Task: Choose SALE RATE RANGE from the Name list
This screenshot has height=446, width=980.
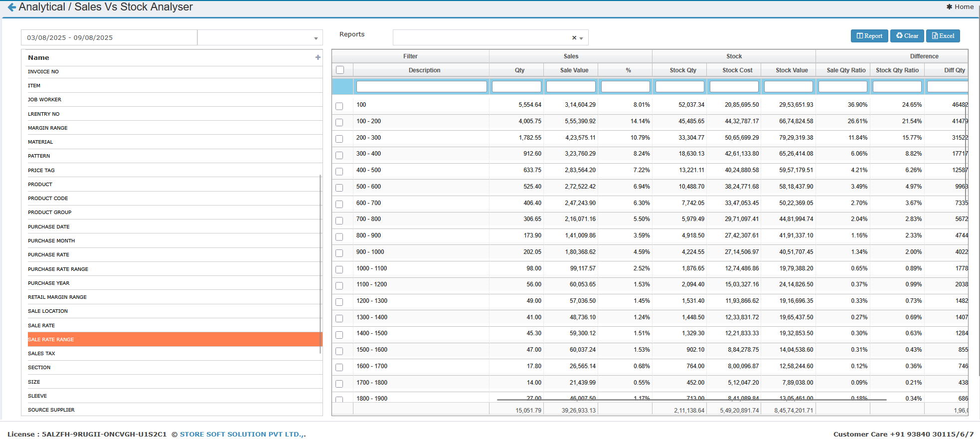Action: tap(51, 340)
